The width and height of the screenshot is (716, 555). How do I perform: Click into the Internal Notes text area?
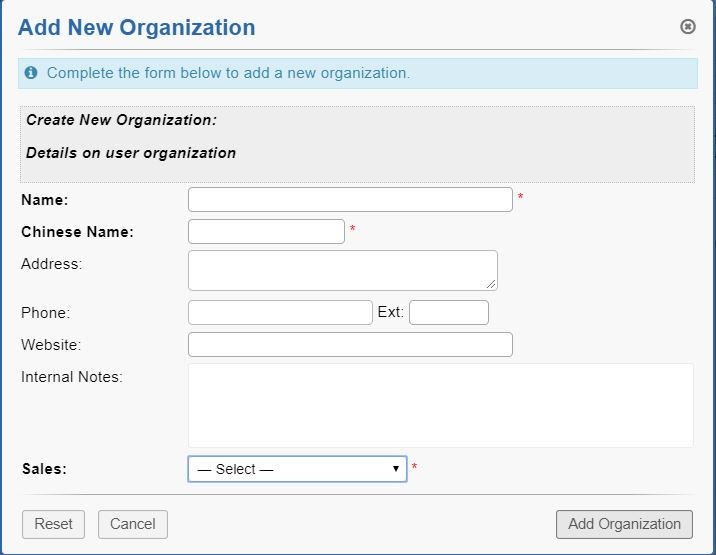[x=441, y=406]
